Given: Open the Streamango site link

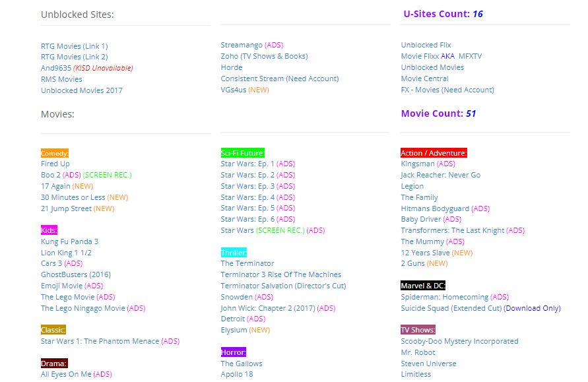Looking at the screenshot, I should click(x=242, y=45).
